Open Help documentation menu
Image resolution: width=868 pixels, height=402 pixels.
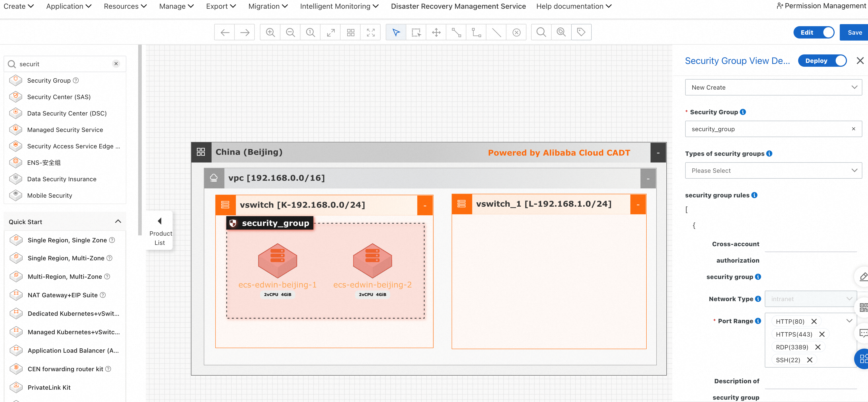coord(574,6)
